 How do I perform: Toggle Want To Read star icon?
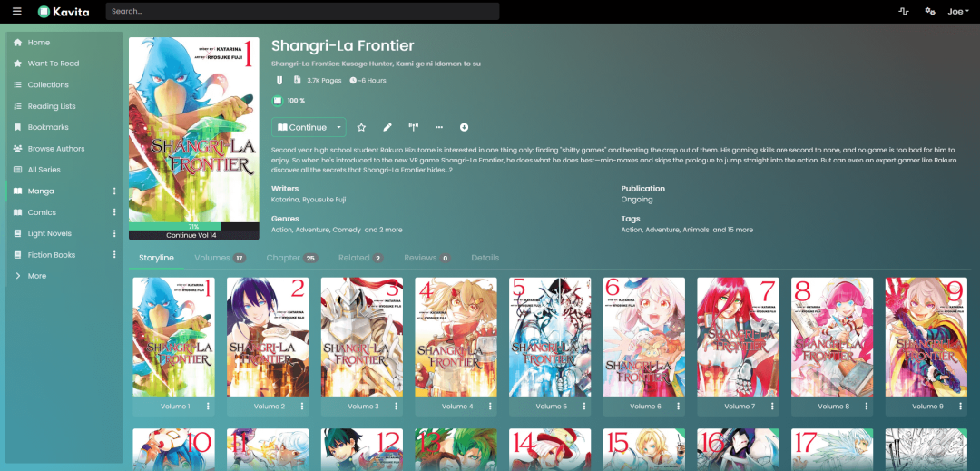[x=361, y=127]
